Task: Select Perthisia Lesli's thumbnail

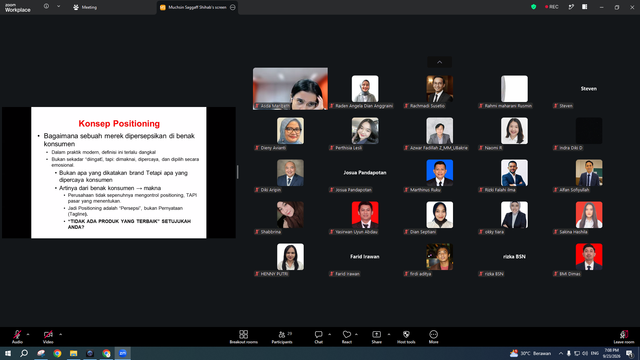Action: coord(365,131)
